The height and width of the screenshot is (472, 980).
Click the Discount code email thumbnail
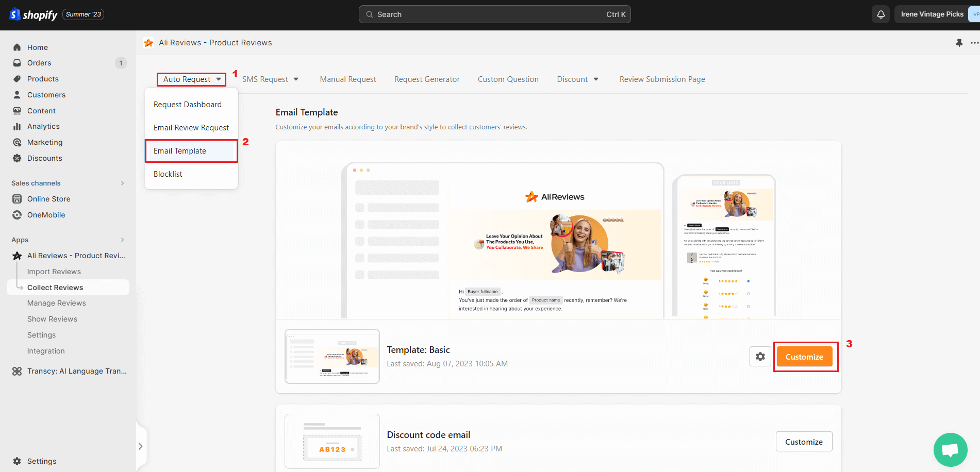coord(332,442)
